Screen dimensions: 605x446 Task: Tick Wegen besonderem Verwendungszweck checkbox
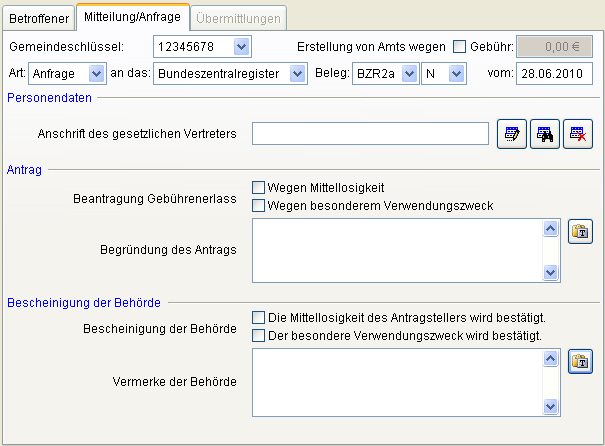tap(259, 206)
